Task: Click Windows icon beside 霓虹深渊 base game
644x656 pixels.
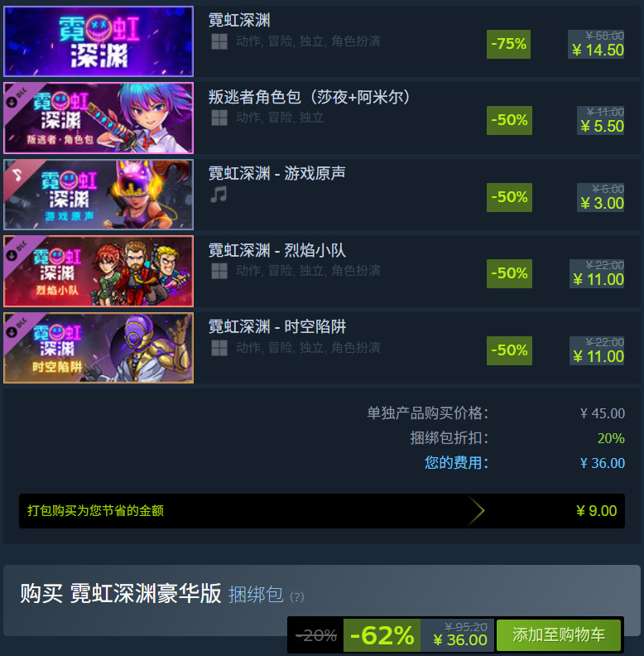Action: click(219, 41)
